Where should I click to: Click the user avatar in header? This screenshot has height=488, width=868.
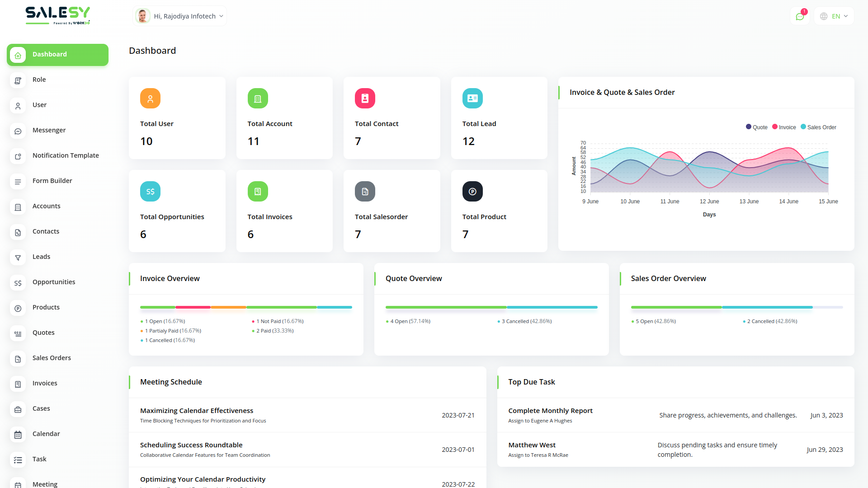coord(143,16)
